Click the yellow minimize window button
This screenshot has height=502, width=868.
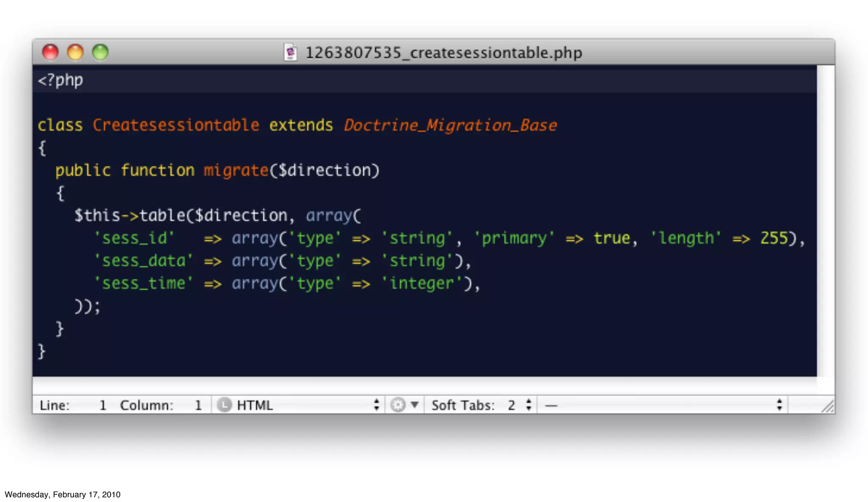click(x=75, y=52)
